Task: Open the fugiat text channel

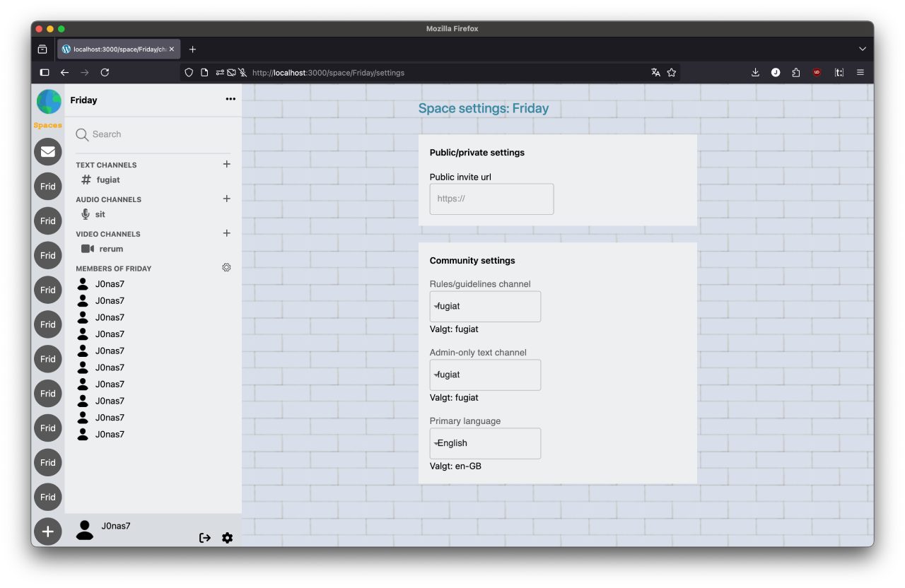Action: pyautogui.click(x=107, y=180)
